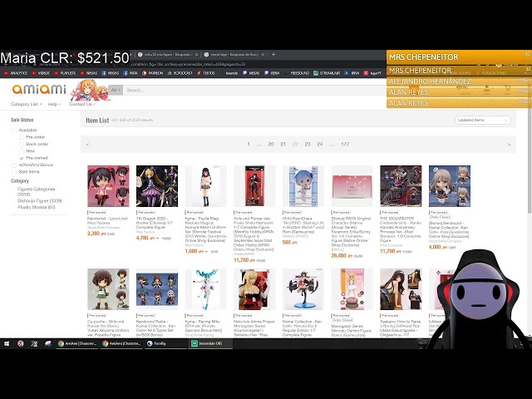Go to results page 1

click(x=249, y=144)
